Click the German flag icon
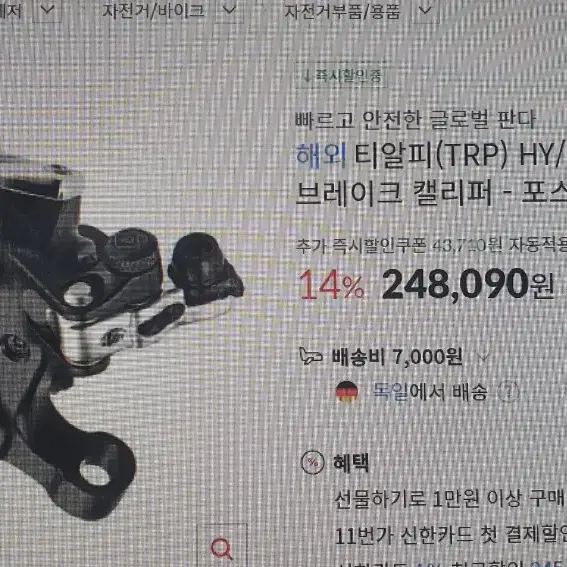 [347, 392]
